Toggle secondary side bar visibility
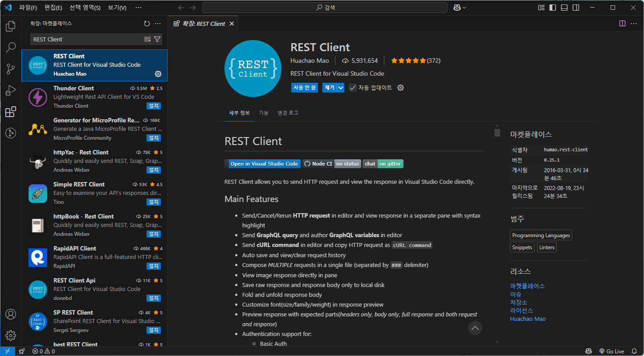The width and height of the screenshot is (644, 356). coord(576,8)
